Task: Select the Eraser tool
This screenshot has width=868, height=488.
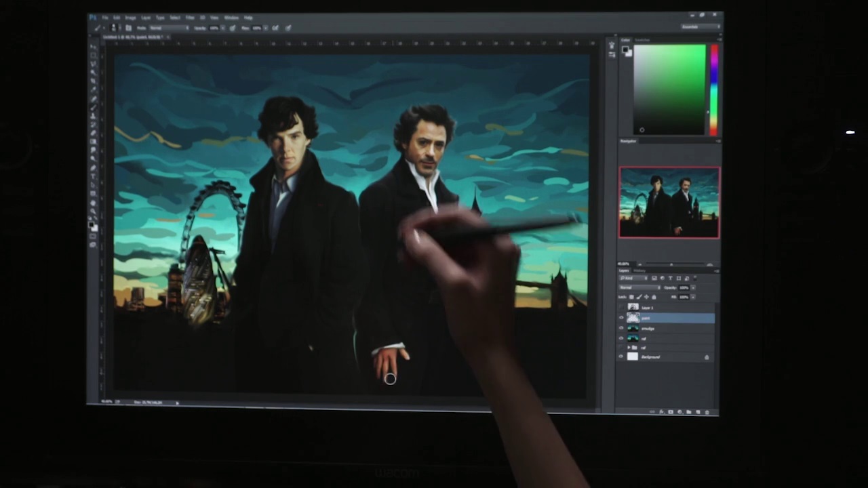Action: 93,133
